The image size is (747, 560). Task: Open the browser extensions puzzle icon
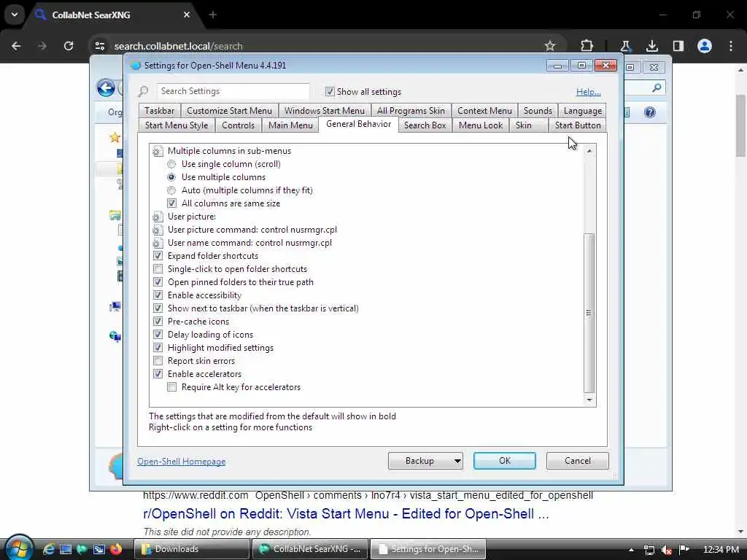pyautogui.click(x=587, y=46)
